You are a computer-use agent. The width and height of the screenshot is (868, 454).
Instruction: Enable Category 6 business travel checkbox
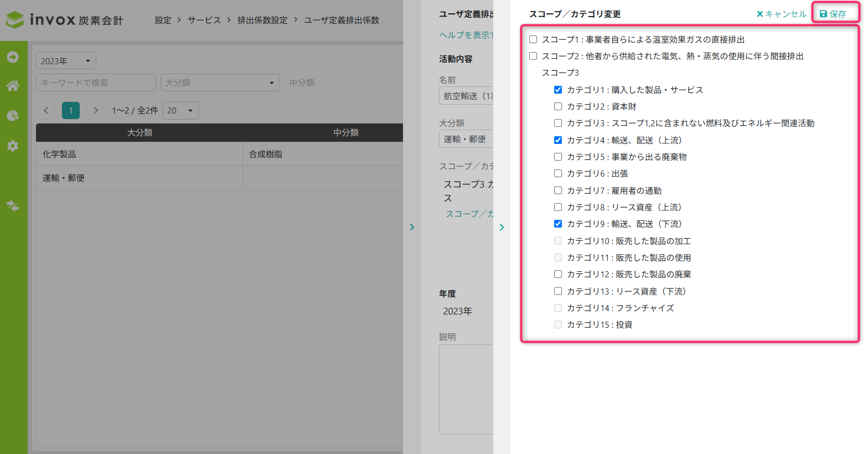pyautogui.click(x=558, y=173)
